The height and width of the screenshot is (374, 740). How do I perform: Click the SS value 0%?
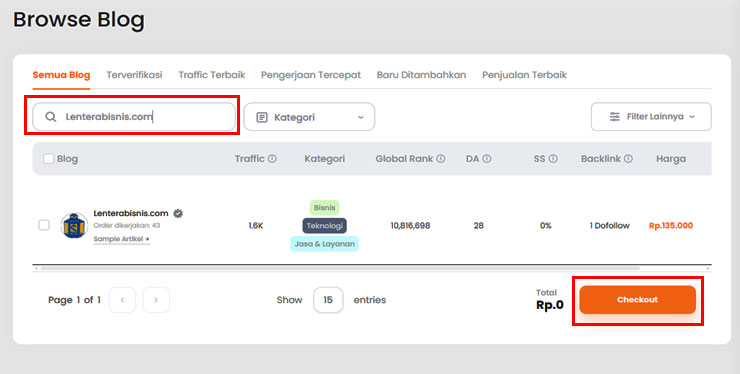(x=546, y=226)
